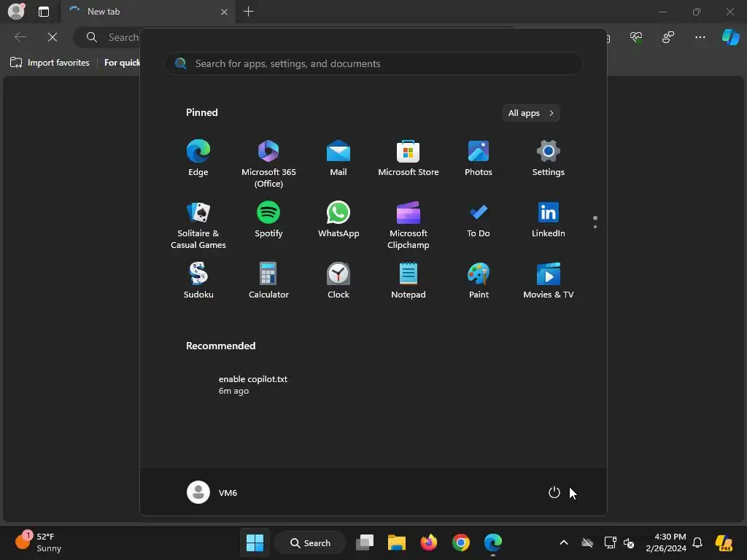The image size is (747, 560).
Task: Open a new tab in Edge
Action: click(248, 12)
